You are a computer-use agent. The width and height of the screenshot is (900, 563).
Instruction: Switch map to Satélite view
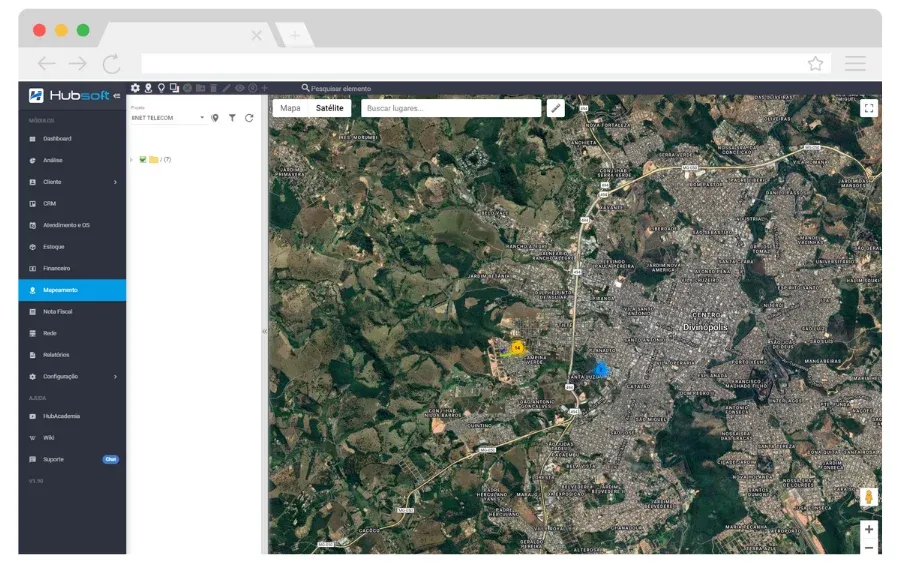tap(329, 108)
